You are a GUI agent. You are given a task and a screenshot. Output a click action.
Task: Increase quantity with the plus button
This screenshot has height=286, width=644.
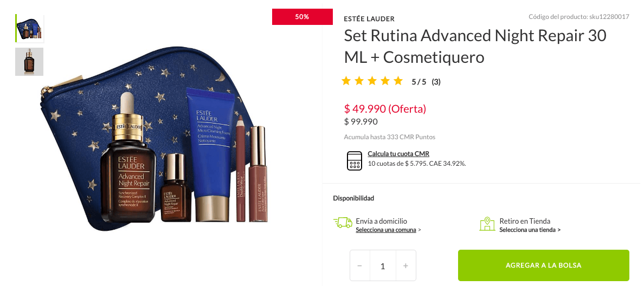tap(406, 266)
